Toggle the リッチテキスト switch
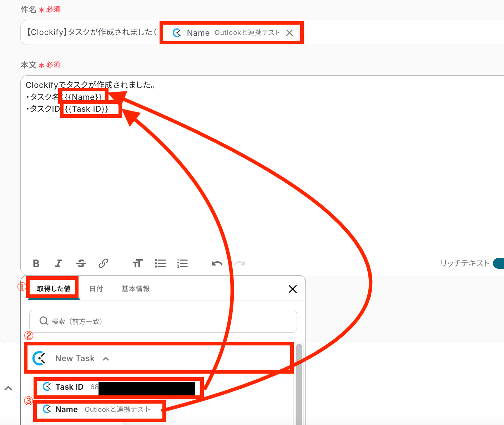This screenshot has width=504, height=425. (498, 263)
